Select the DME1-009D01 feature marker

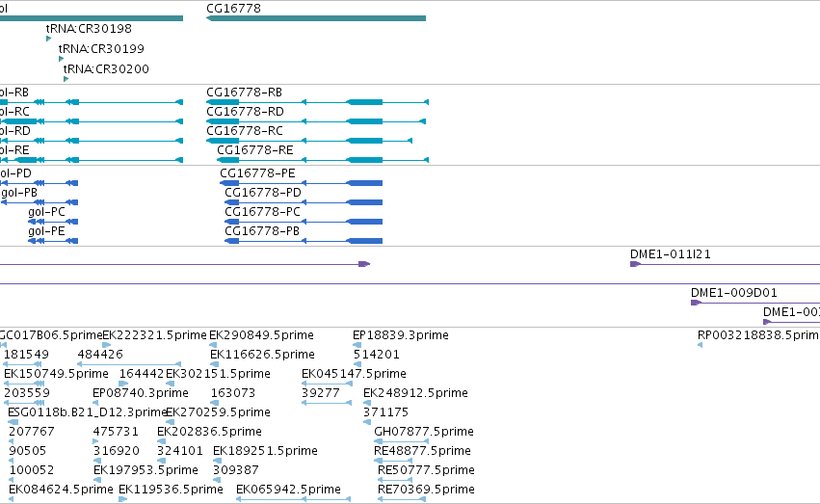[696, 303]
